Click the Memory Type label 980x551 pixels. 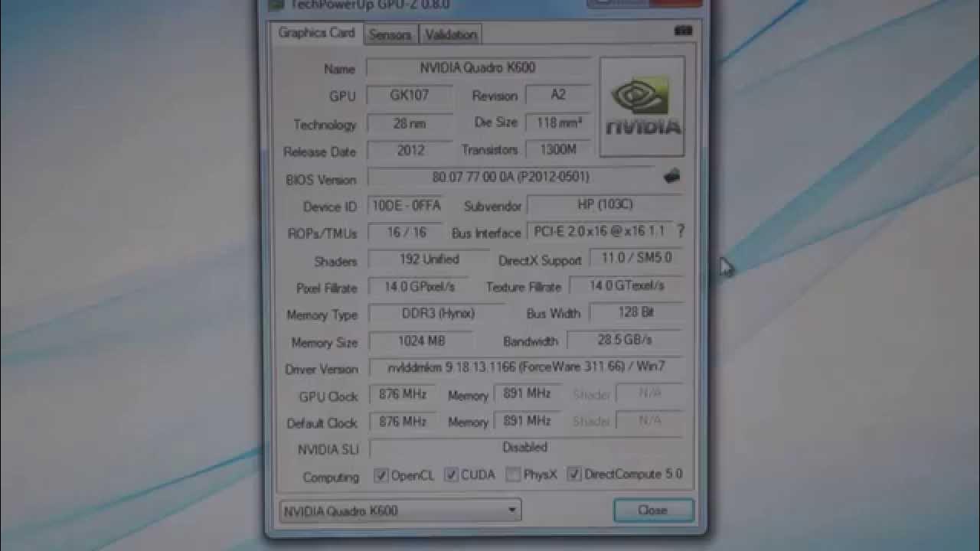click(322, 315)
